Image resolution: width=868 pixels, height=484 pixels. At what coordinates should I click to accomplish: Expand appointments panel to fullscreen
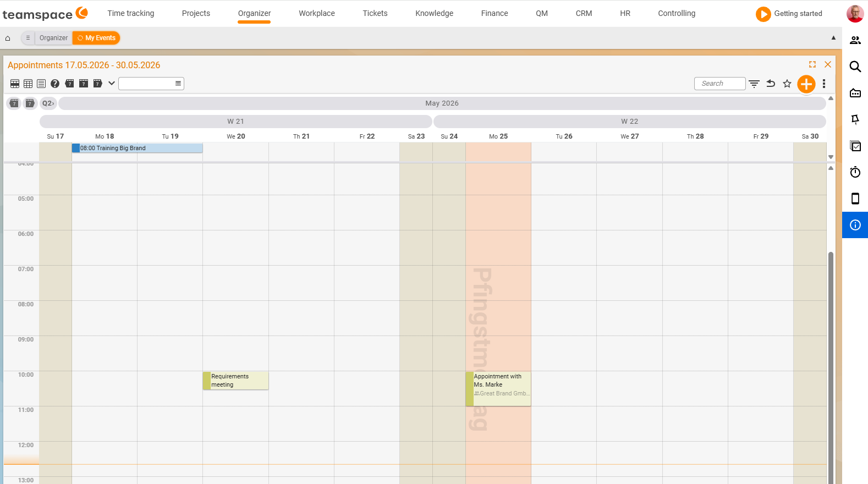[812, 64]
